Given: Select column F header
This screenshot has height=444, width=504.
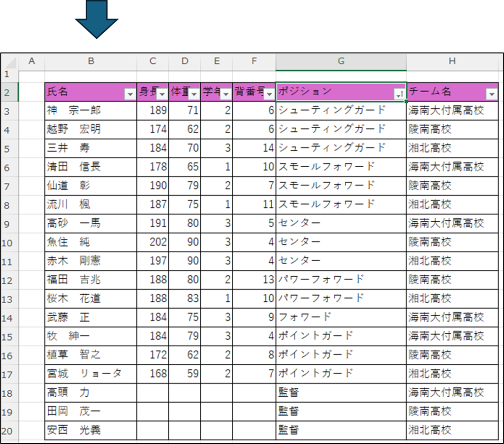Looking at the screenshot, I should [254, 61].
